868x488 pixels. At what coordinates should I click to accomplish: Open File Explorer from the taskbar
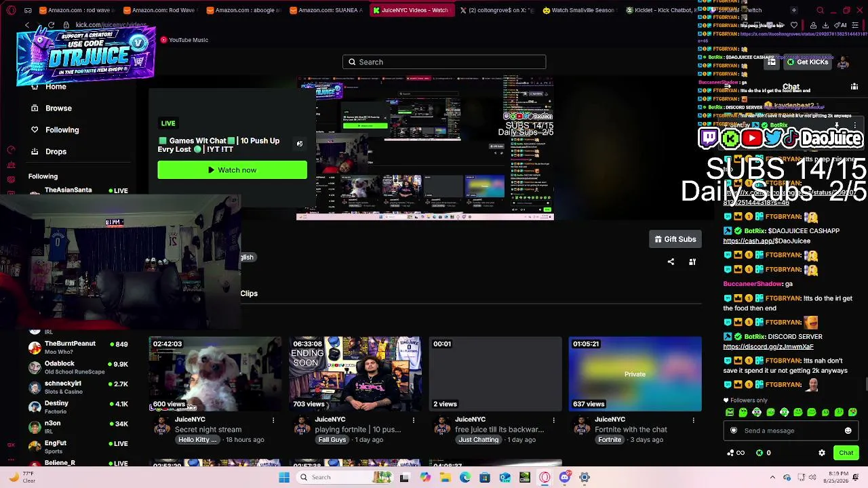coord(446,477)
